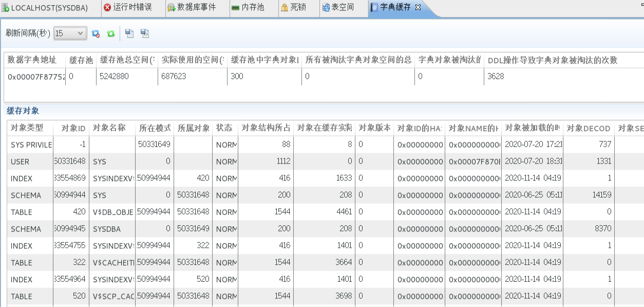Select the value 687623
Screen dimensions: 644x307
174,76
